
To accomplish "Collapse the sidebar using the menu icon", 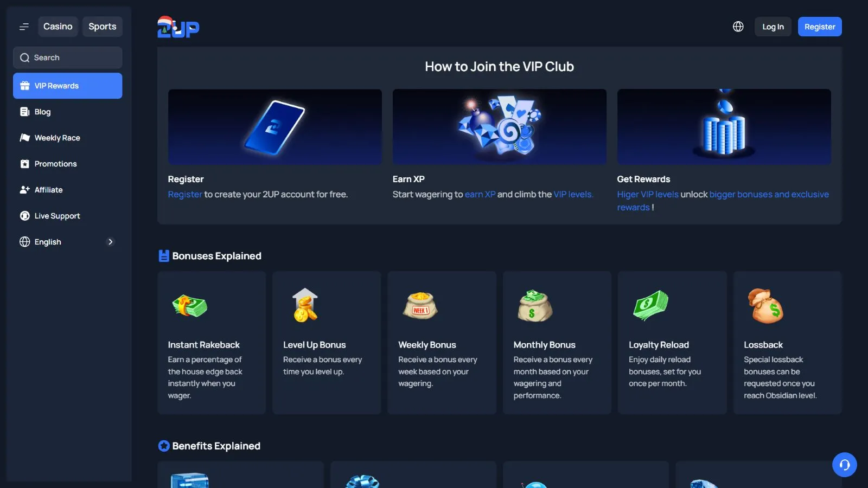I will pos(24,27).
